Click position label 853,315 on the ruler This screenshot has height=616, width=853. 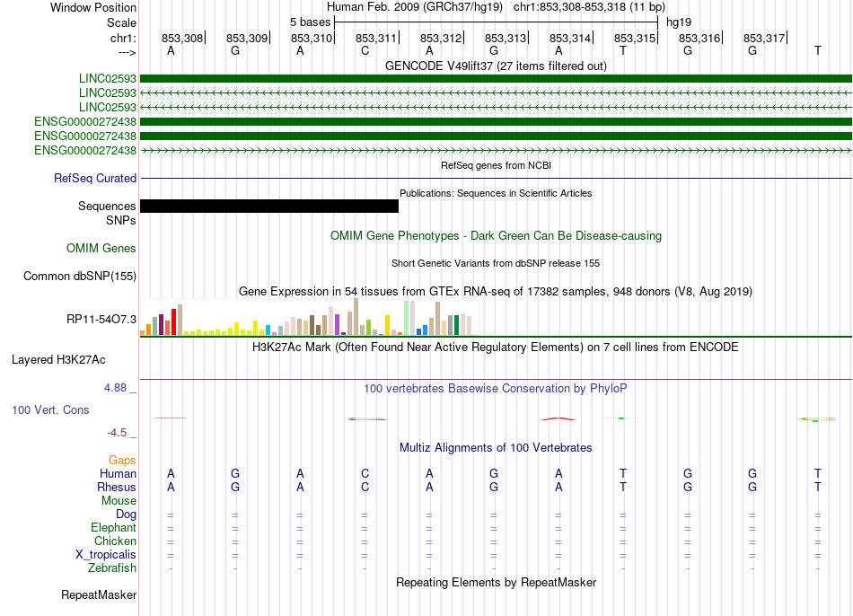pos(635,38)
